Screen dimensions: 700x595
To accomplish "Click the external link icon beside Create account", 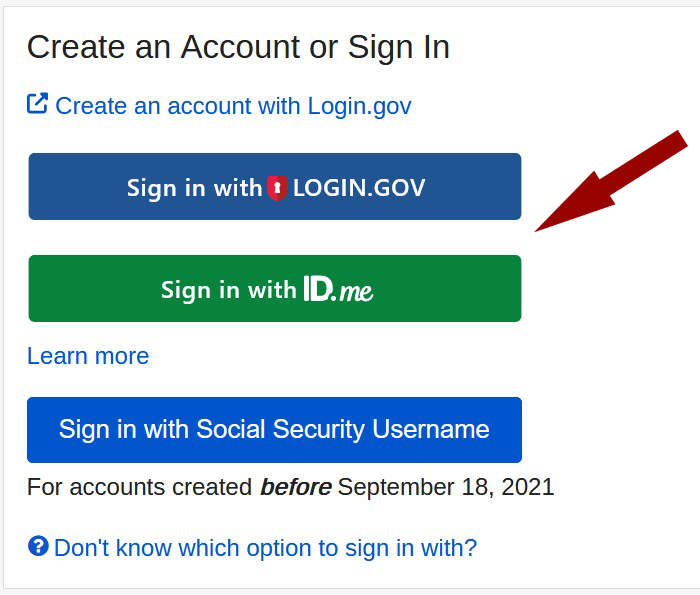I will pyautogui.click(x=37, y=104).
